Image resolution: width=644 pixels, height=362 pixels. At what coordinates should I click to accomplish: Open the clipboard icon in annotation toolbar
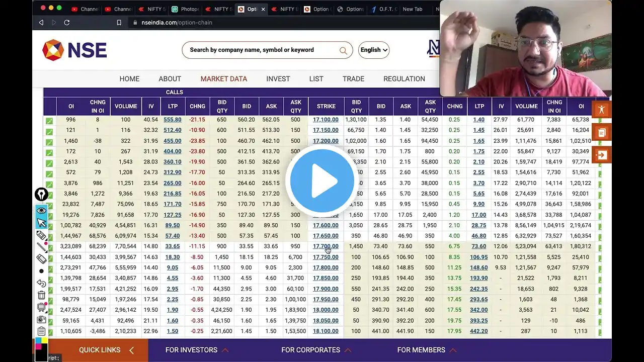pyautogui.click(x=41, y=331)
